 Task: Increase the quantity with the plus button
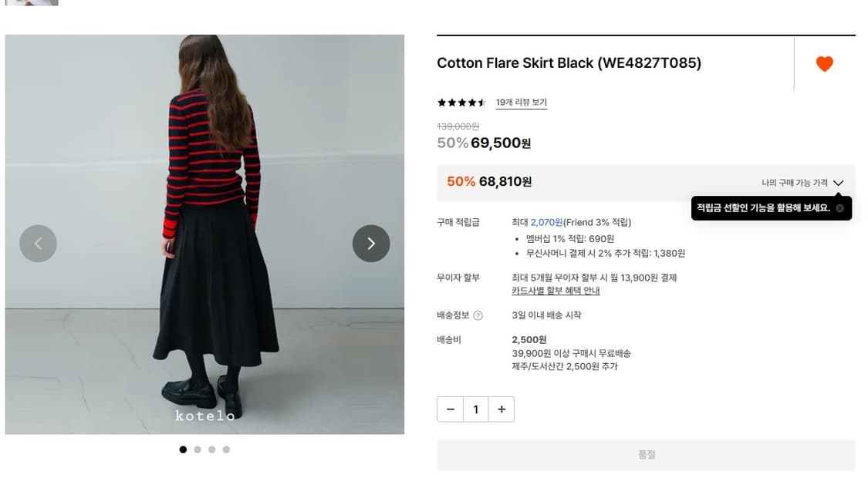click(502, 409)
